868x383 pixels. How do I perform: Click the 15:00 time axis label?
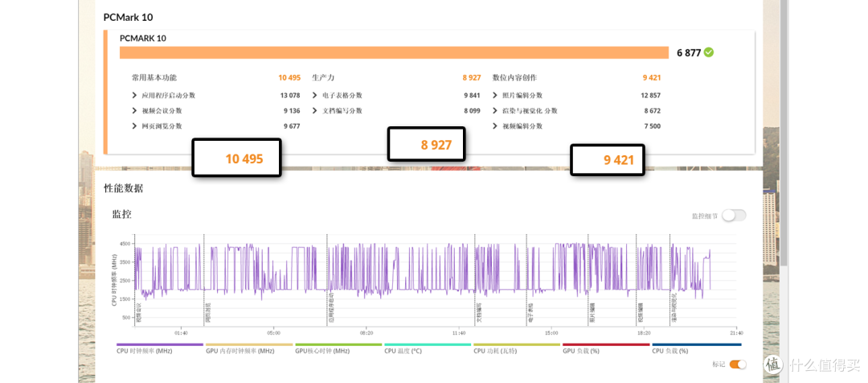tap(551, 333)
